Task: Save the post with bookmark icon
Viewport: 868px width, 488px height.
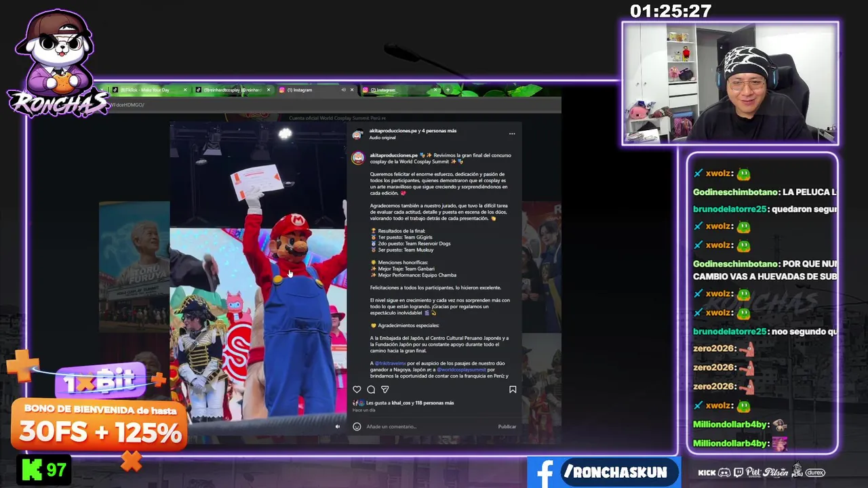Action: 513,390
